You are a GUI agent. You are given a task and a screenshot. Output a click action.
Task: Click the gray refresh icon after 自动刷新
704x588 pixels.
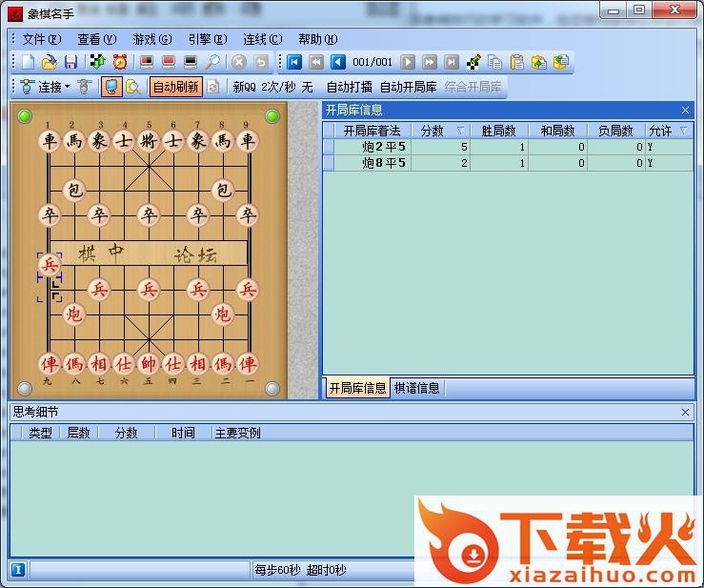click(213, 87)
